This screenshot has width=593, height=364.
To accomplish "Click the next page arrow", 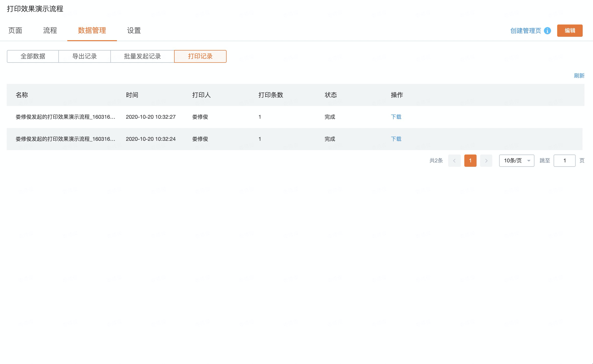I will [486, 161].
